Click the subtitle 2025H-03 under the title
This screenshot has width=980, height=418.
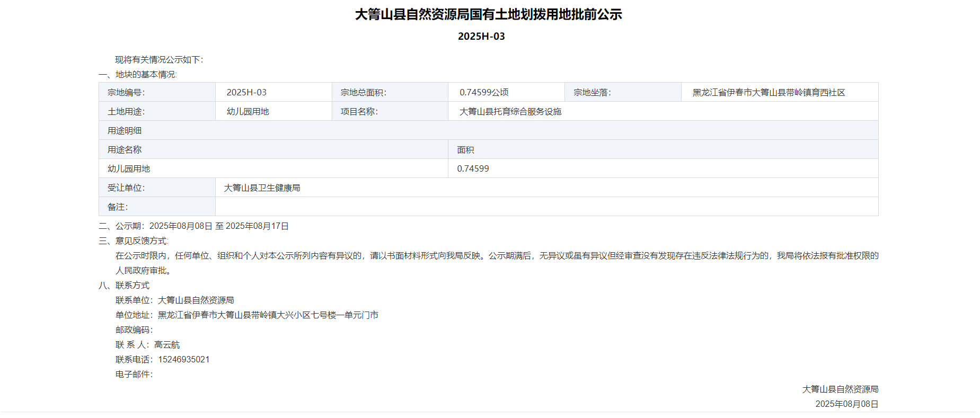tap(481, 37)
